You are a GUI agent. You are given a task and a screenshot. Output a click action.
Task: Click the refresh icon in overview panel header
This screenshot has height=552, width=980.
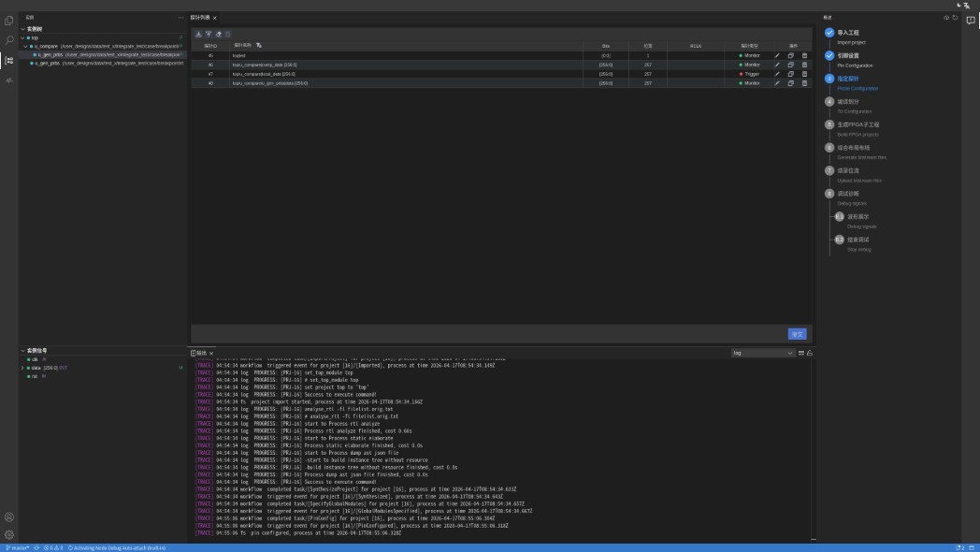(x=955, y=18)
